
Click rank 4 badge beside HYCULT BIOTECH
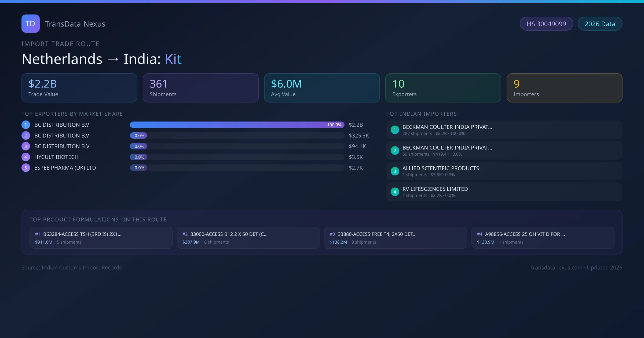tap(26, 157)
